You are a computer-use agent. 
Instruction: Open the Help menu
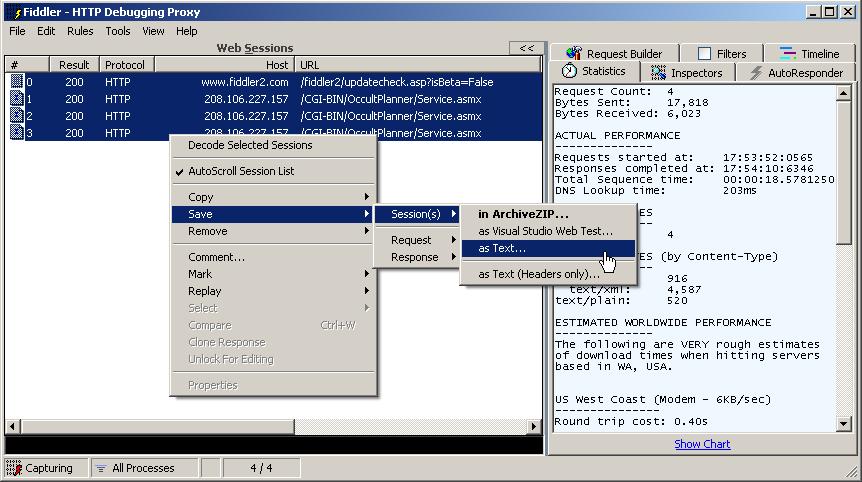click(186, 31)
